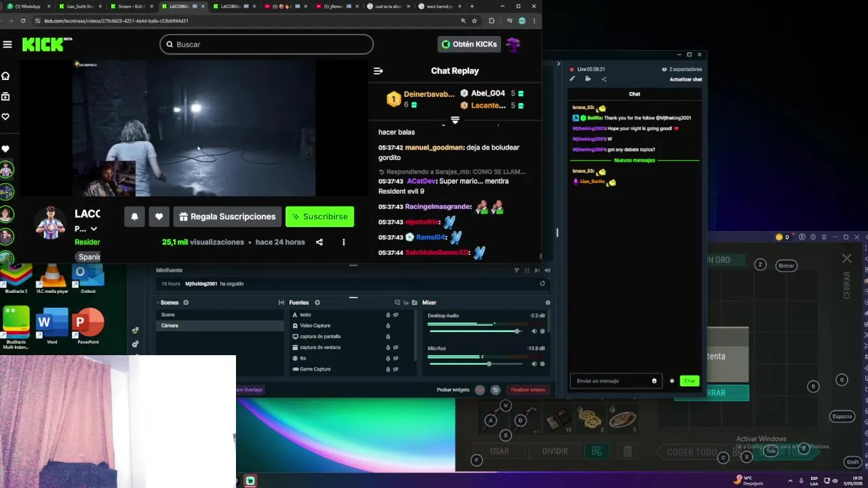Screen dimensions: 868x488
Task: Collapse the Scenes panel chevron
Action: coord(158,303)
